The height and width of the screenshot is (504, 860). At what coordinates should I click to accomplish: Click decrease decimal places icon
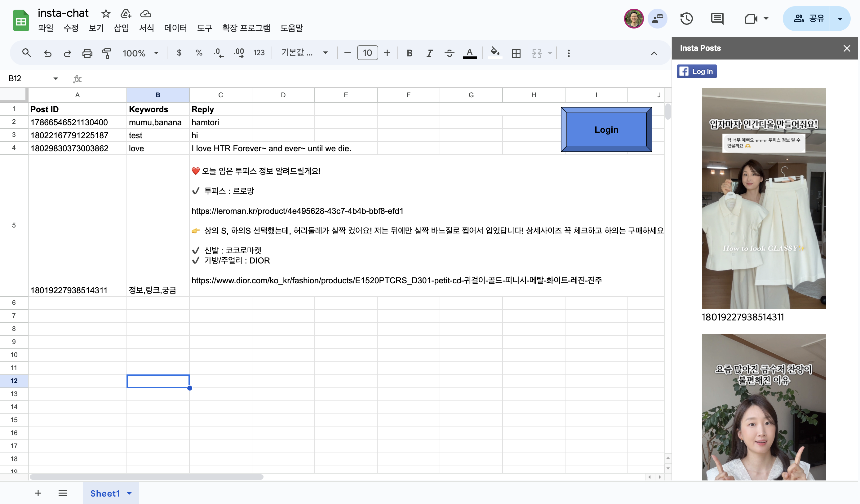[219, 53]
